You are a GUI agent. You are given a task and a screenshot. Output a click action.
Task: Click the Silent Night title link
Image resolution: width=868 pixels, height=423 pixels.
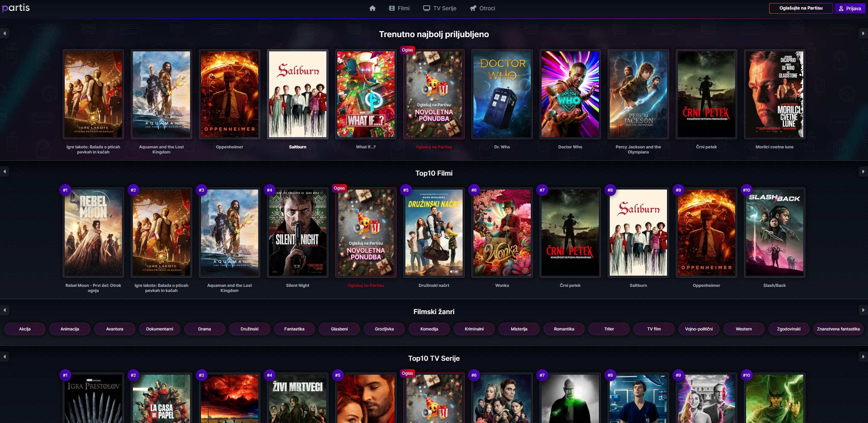pyautogui.click(x=297, y=285)
